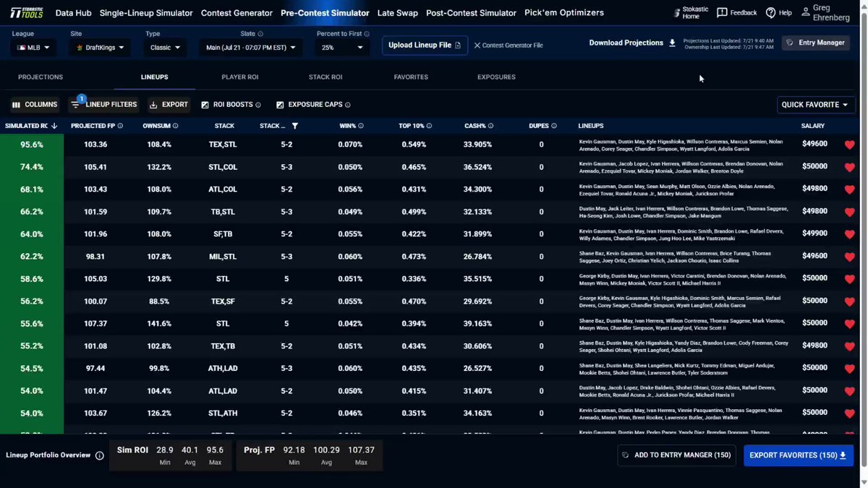
Task: Click Add to Entry Manager (150)
Action: [676, 455]
